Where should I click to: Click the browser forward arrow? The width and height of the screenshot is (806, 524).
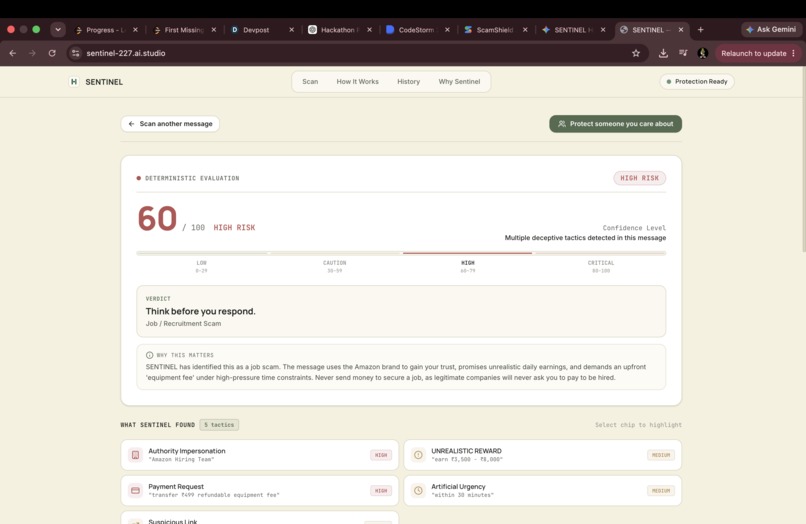point(32,53)
